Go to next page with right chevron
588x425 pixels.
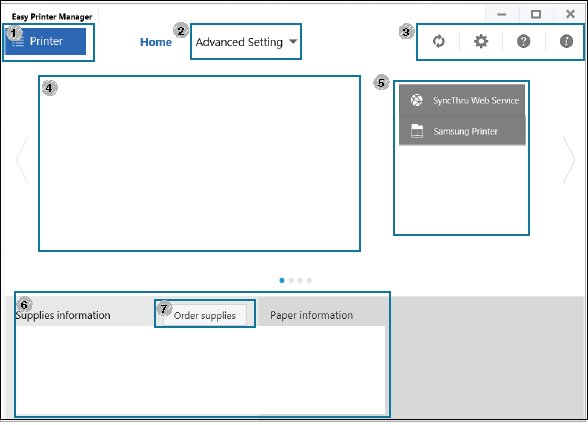(569, 160)
